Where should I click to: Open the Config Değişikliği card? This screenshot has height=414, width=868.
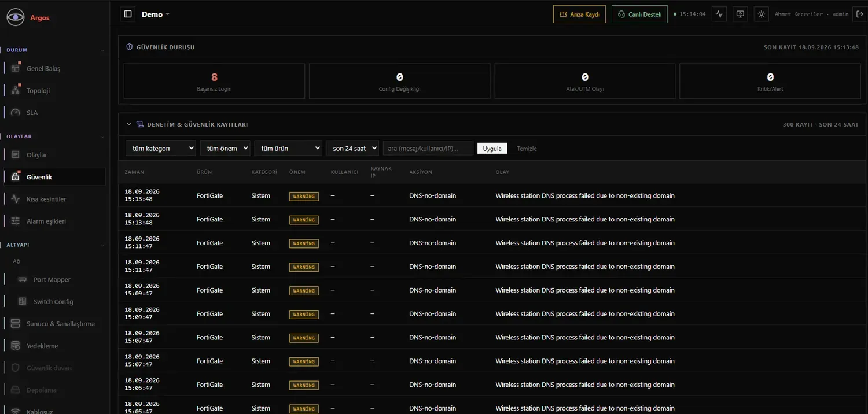[399, 81]
